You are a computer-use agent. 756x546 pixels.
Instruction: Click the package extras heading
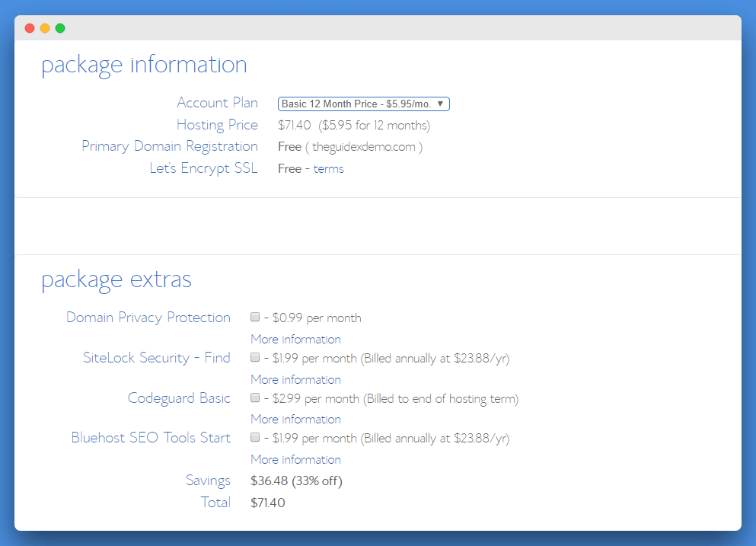coord(116,279)
